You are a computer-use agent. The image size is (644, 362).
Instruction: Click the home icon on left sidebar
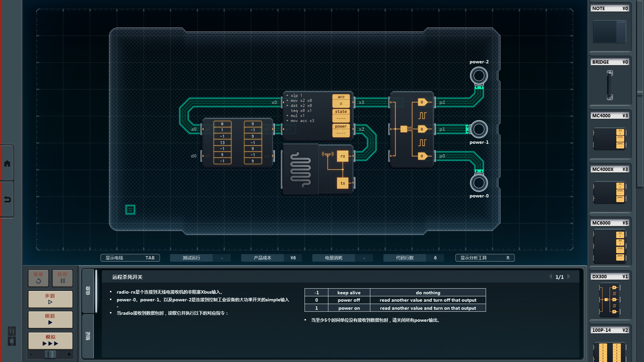[x=7, y=164]
